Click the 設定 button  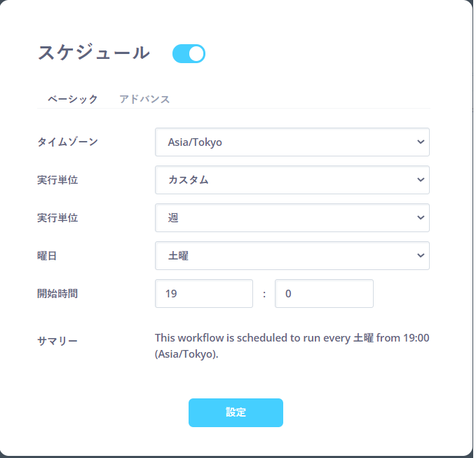[x=236, y=412]
